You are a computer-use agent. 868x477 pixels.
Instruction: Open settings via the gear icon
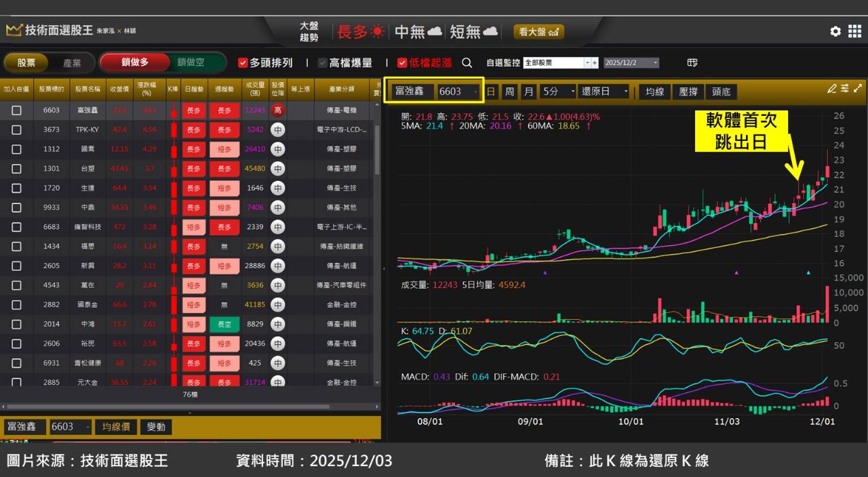[x=835, y=32]
